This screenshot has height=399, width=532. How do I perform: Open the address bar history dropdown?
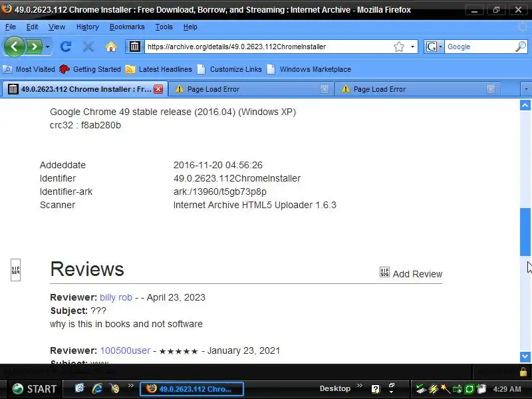[x=412, y=47]
